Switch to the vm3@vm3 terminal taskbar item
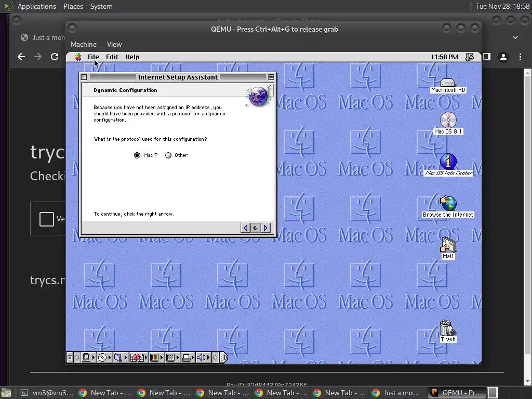The width and height of the screenshot is (532, 399). click(x=47, y=393)
